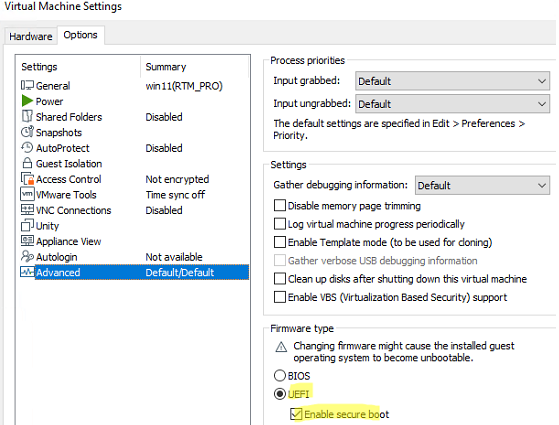Screen dimensions: 559x425
Task: Click the firmware warning triangle icon
Action: coord(281,347)
